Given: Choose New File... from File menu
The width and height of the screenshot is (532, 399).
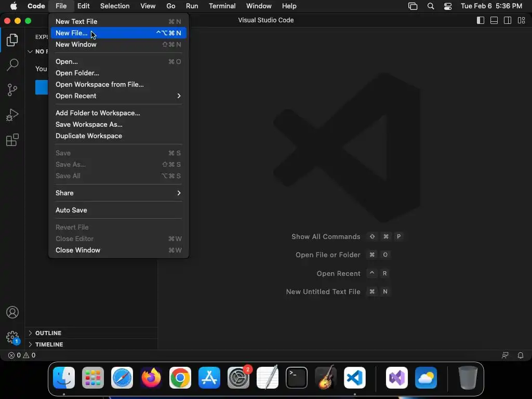Looking at the screenshot, I should tap(118, 33).
